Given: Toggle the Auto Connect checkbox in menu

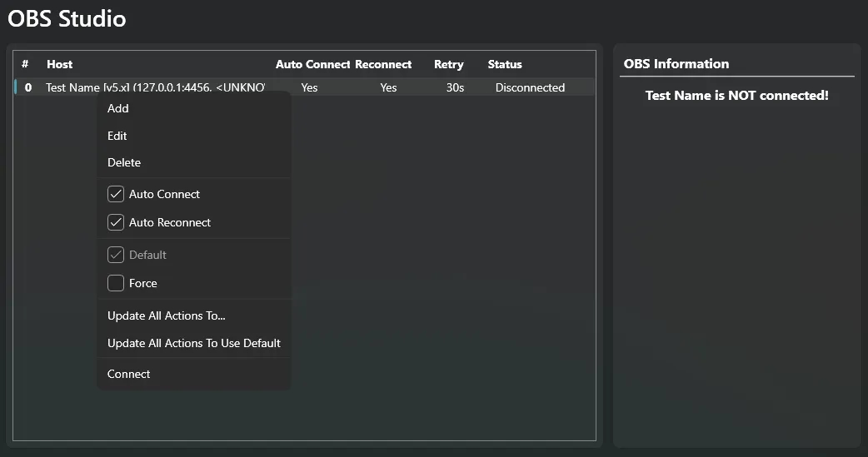Looking at the screenshot, I should 116,194.
